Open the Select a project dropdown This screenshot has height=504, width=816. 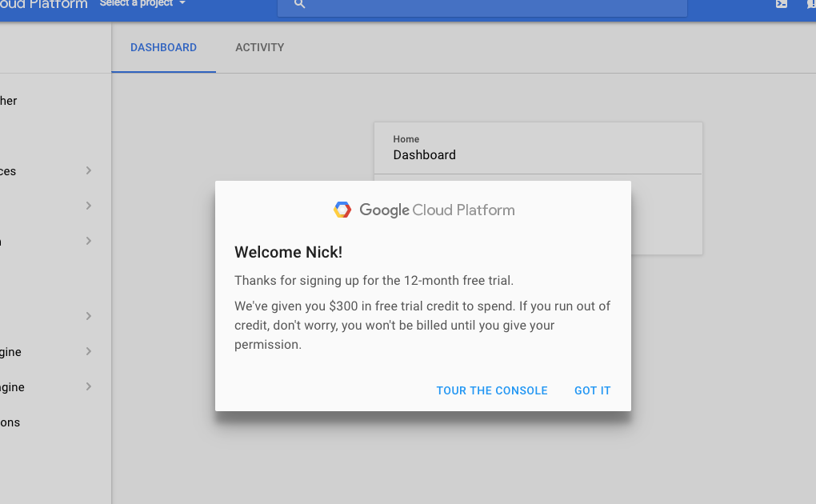tap(142, 4)
